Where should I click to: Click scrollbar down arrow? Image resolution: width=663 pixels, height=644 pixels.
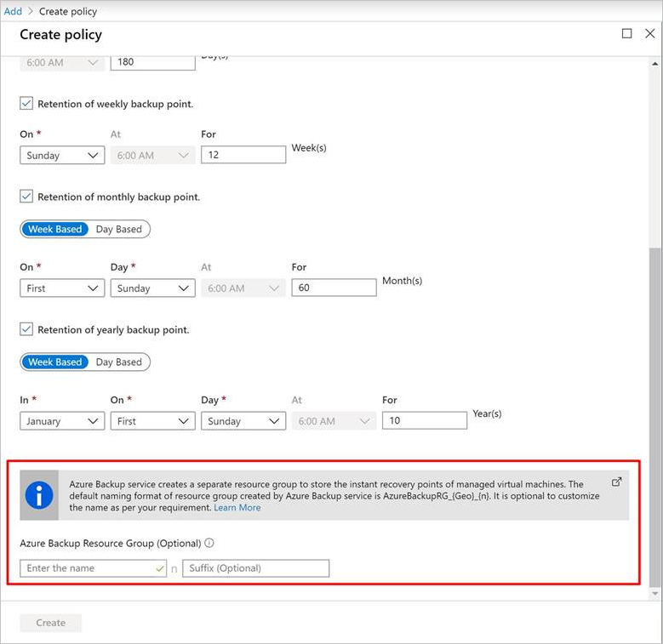pyautogui.click(x=655, y=593)
